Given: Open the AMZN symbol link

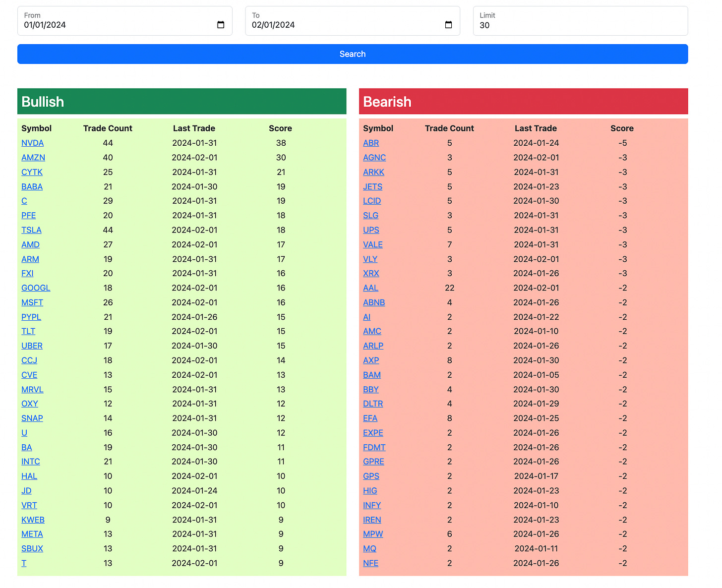Looking at the screenshot, I should (x=33, y=157).
